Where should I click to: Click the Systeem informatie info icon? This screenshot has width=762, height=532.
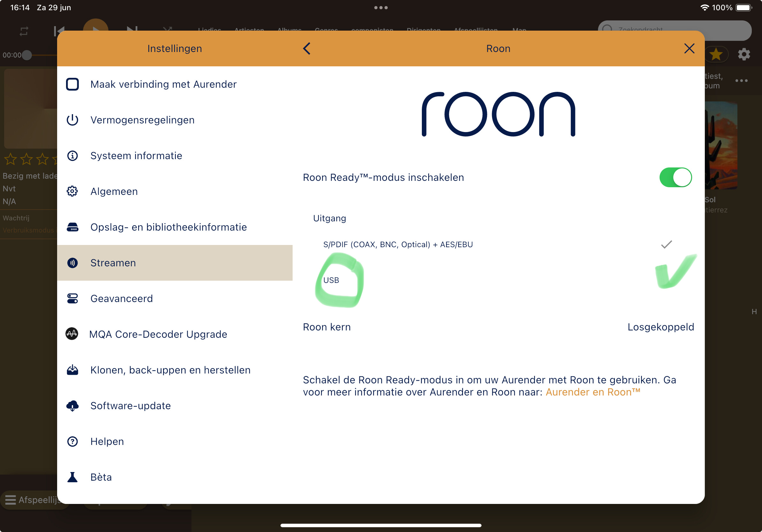click(x=72, y=156)
